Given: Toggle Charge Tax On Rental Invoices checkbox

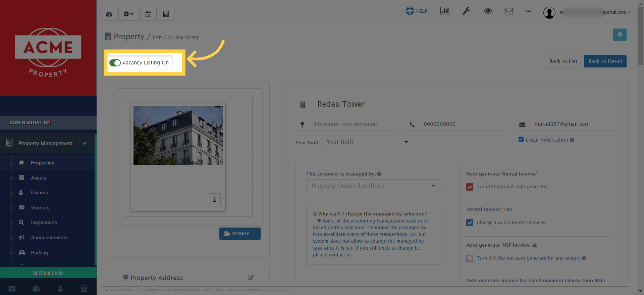Looking at the screenshot, I should (x=470, y=223).
